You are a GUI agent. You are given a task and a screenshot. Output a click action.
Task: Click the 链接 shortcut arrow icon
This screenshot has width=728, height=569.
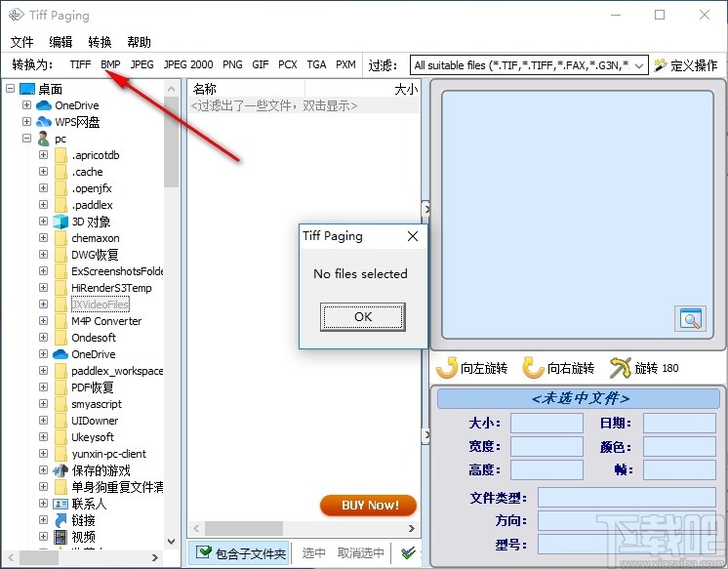coord(61,520)
